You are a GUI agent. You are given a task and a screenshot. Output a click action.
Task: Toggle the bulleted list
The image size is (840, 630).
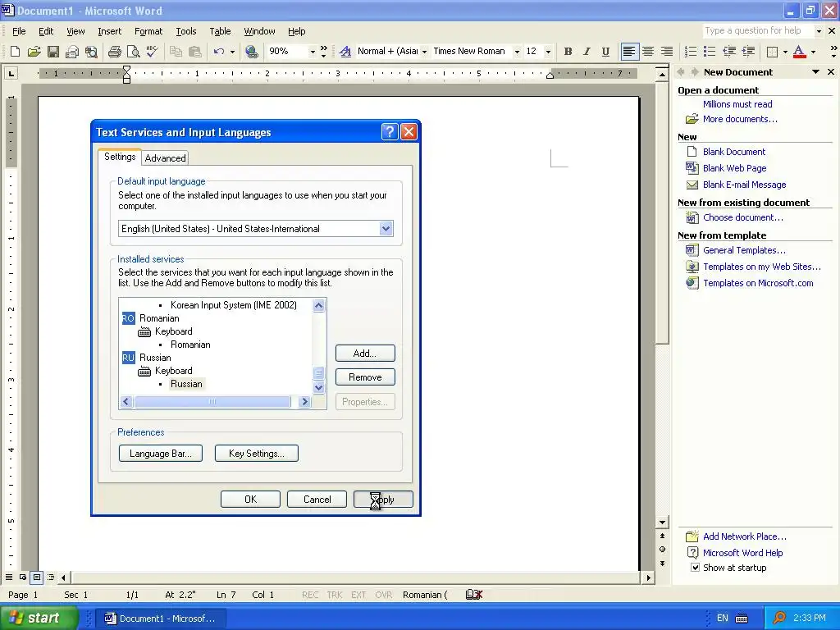710,52
